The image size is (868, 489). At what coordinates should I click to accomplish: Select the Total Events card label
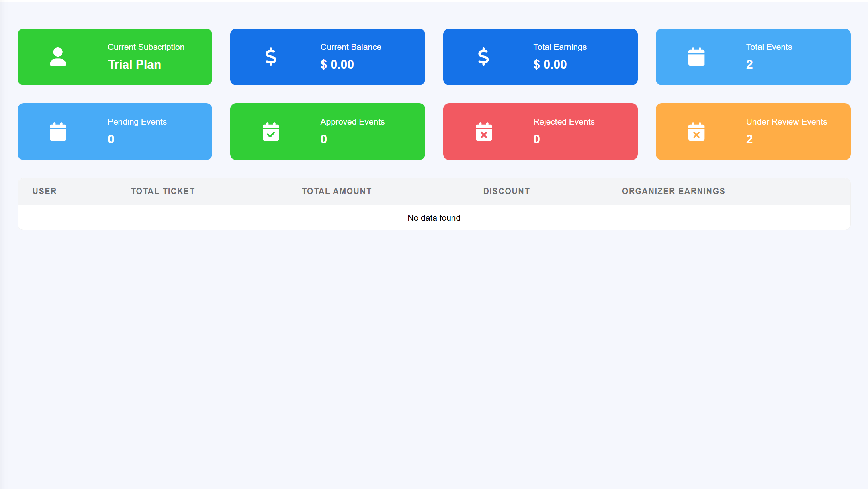[769, 47]
